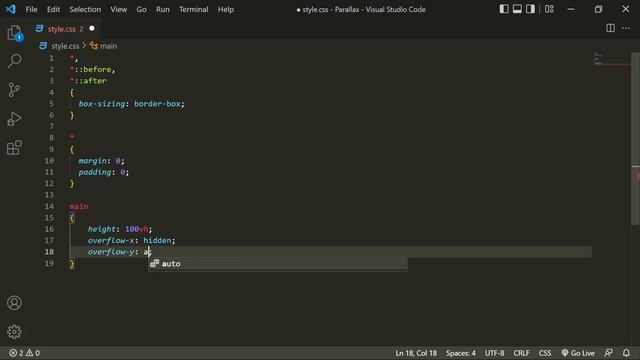Click 'height' property on line 16
Viewport: 640px width, 360px height.
[102, 229]
